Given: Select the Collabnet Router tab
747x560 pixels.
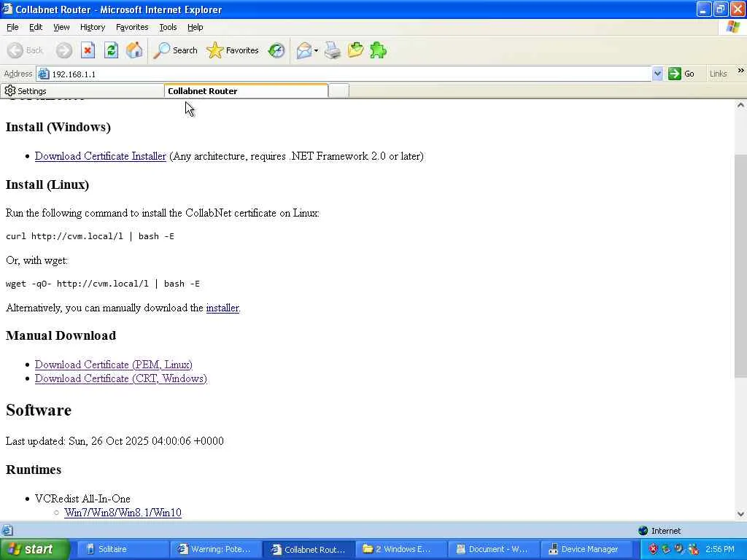Looking at the screenshot, I should [x=247, y=91].
